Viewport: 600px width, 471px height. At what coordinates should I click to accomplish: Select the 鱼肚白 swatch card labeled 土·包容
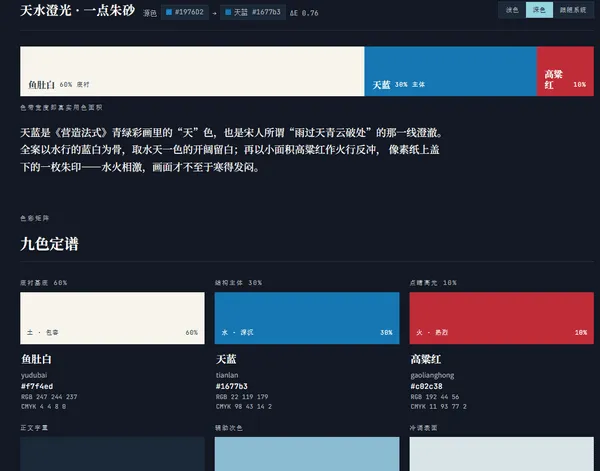(x=112, y=318)
